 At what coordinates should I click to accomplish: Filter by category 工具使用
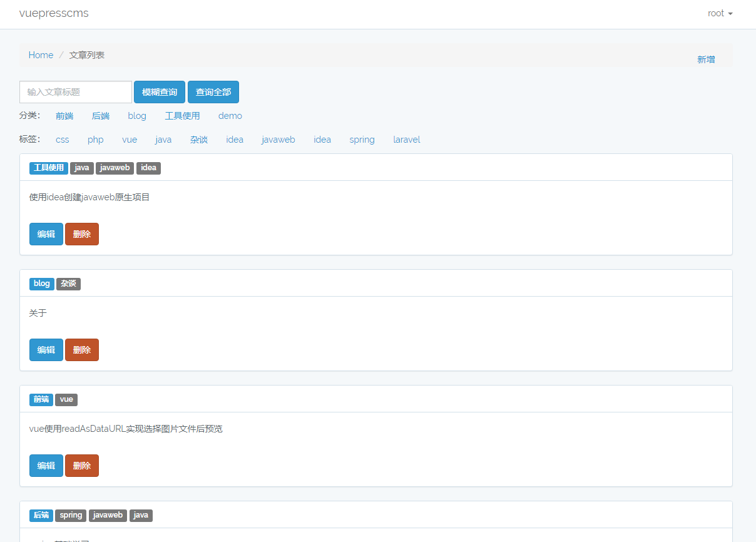click(182, 116)
